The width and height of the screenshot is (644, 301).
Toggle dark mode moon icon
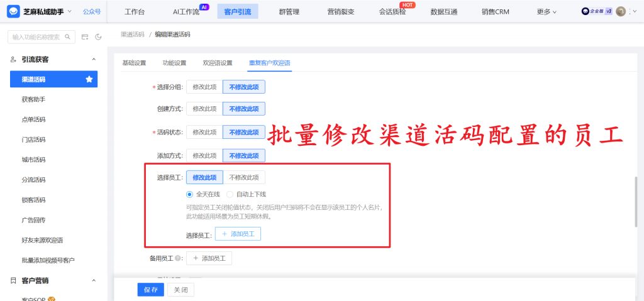point(98,37)
